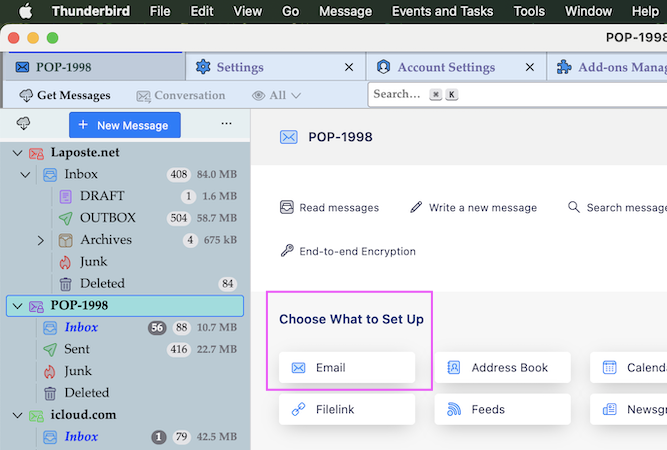Screen dimensions: 667x450
Task: Click the Archives size 675 kB
Action: tap(220, 240)
